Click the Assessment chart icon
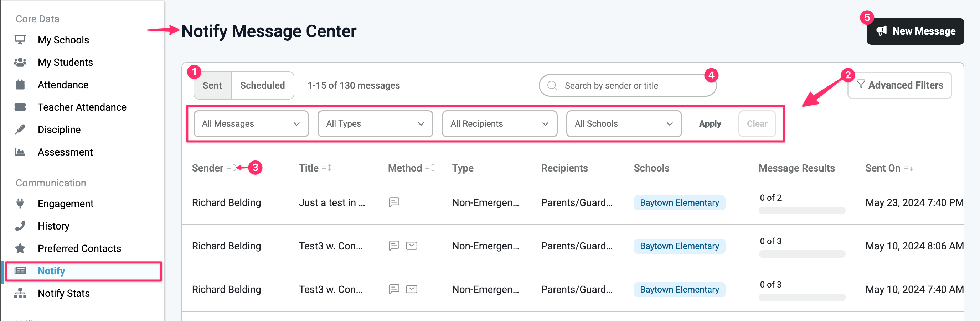This screenshot has width=980, height=321. click(20, 152)
